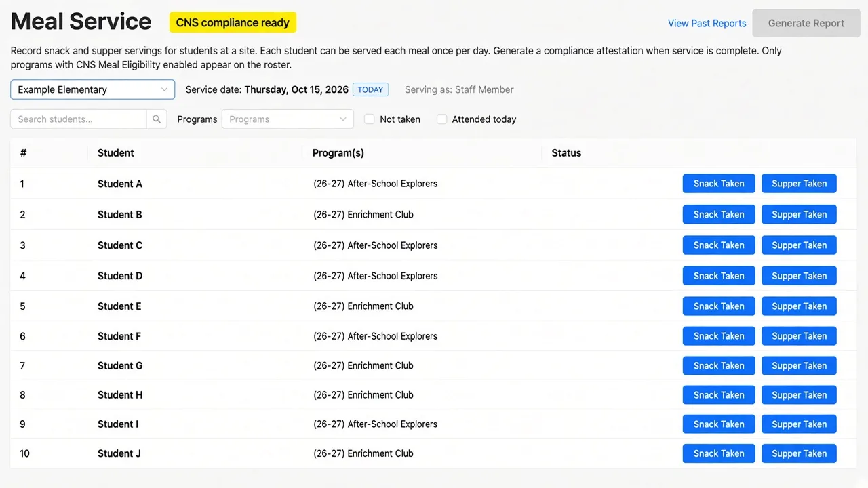Record supper for Student H

click(800, 395)
